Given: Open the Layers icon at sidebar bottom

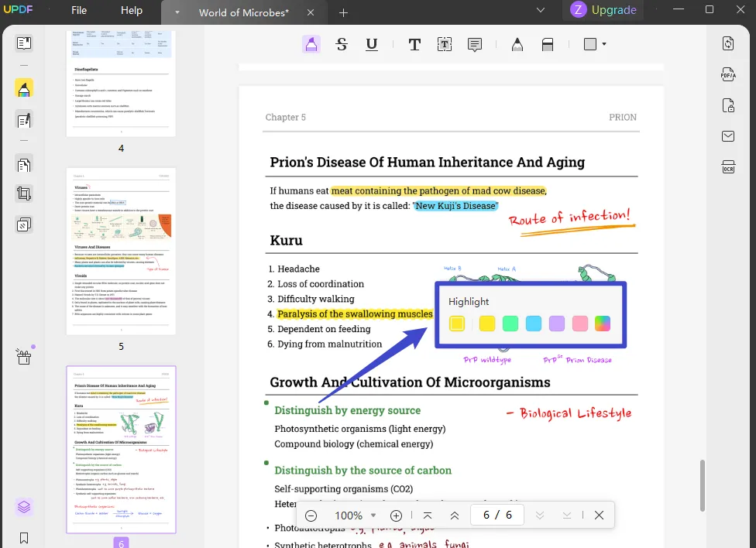Looking at the screenshot, I should [23, 507].
